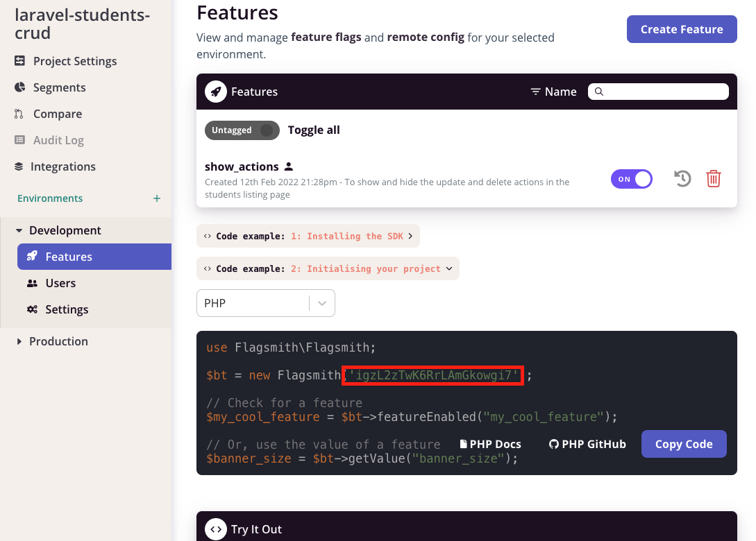756x541 pixels.
Task: Open the Name sort filter
Action: pos(553,92)
